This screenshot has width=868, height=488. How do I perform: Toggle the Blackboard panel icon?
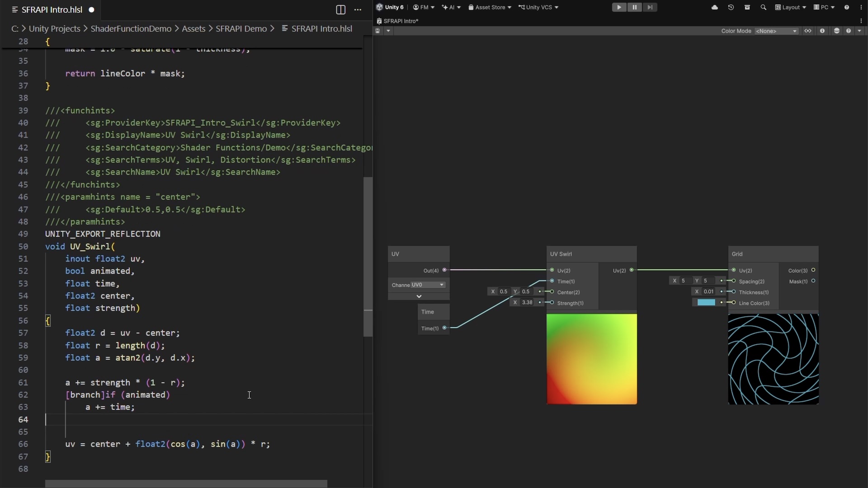click(808, 31)
